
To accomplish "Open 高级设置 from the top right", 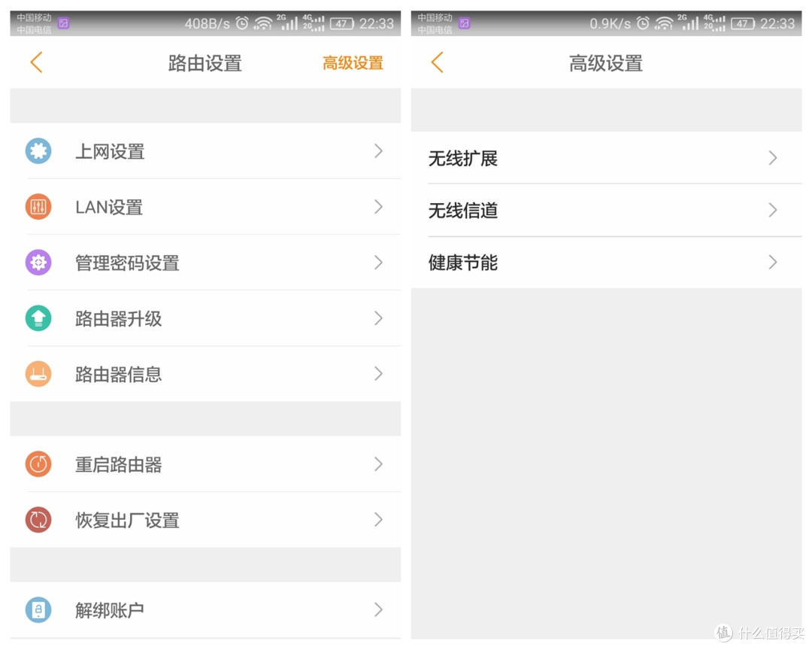I will click(x=353, y=63).
